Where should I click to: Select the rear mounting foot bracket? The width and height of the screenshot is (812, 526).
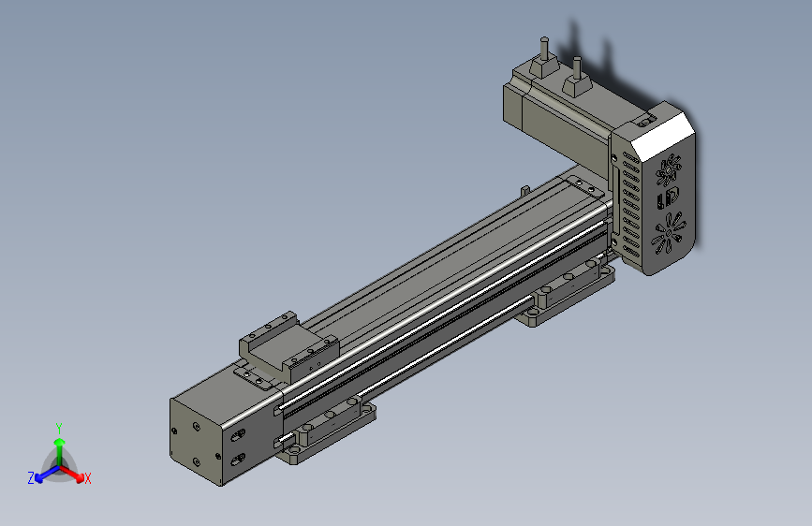click(567, 294)
